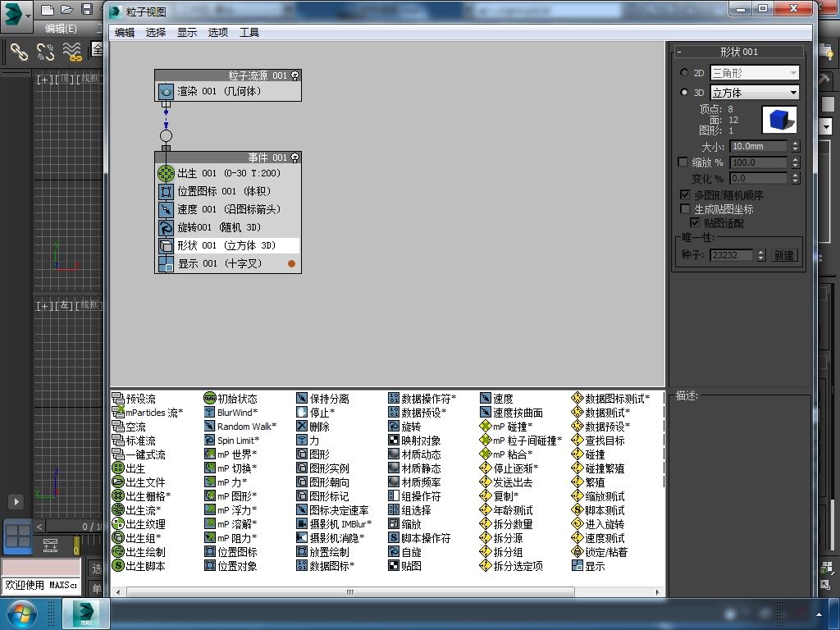Select the 年龄测试 test
Viewport: 840px width, 630px height.
[507, 510]
